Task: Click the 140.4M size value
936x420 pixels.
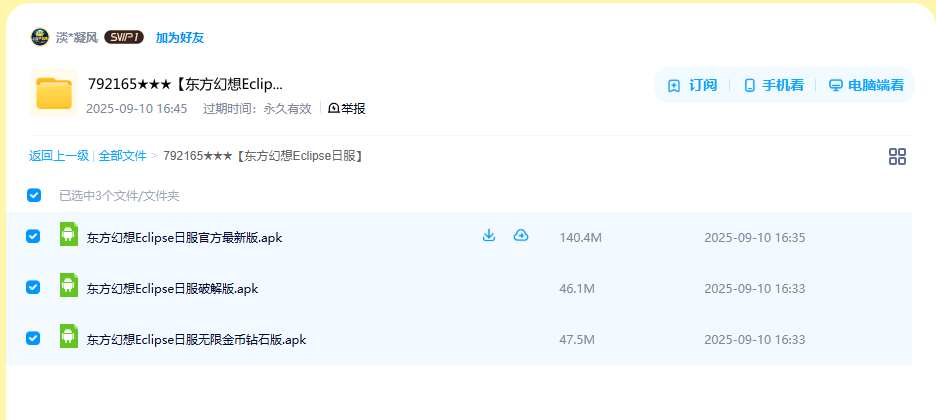Action: tap(580, 238)
